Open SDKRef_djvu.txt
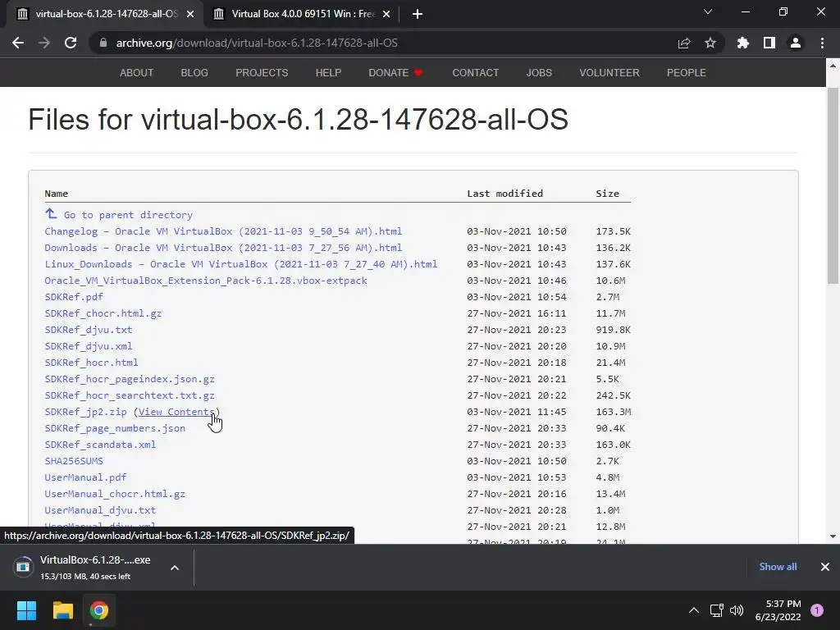Viewport: 840px width, 630px height. pos(89,330)
